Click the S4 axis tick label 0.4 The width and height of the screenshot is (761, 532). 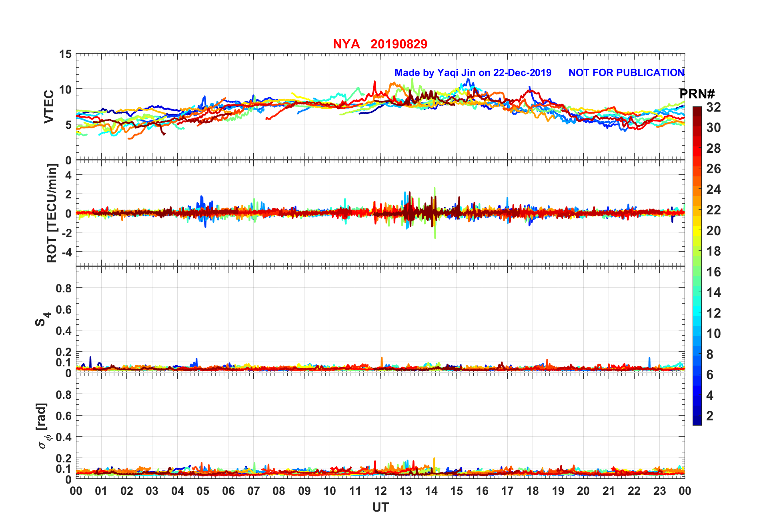tap(64, 331)
